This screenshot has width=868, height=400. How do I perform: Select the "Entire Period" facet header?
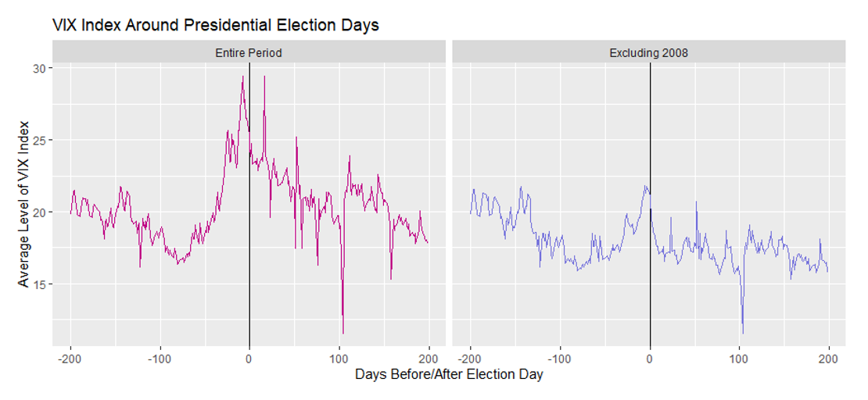click(x=249, y=52)
